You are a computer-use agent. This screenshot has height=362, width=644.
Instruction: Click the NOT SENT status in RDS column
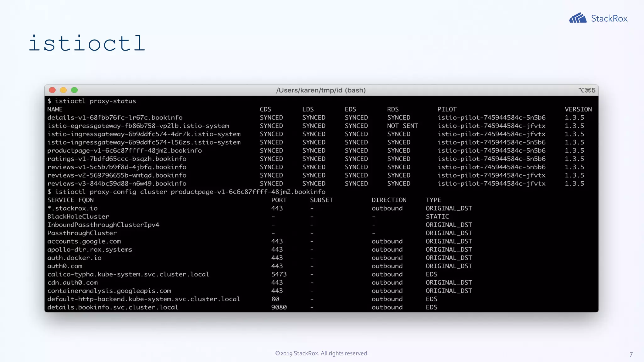(x=402, y=126)
